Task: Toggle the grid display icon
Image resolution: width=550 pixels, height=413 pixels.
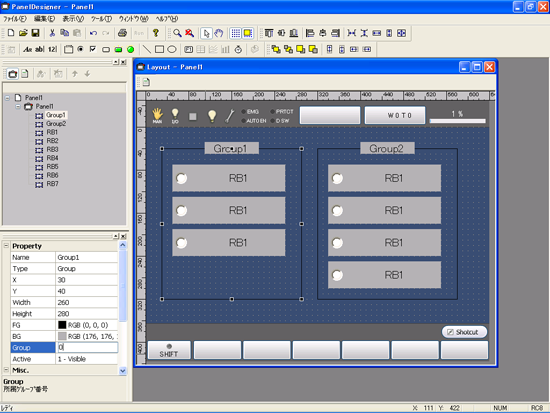Action: point(236,33)
